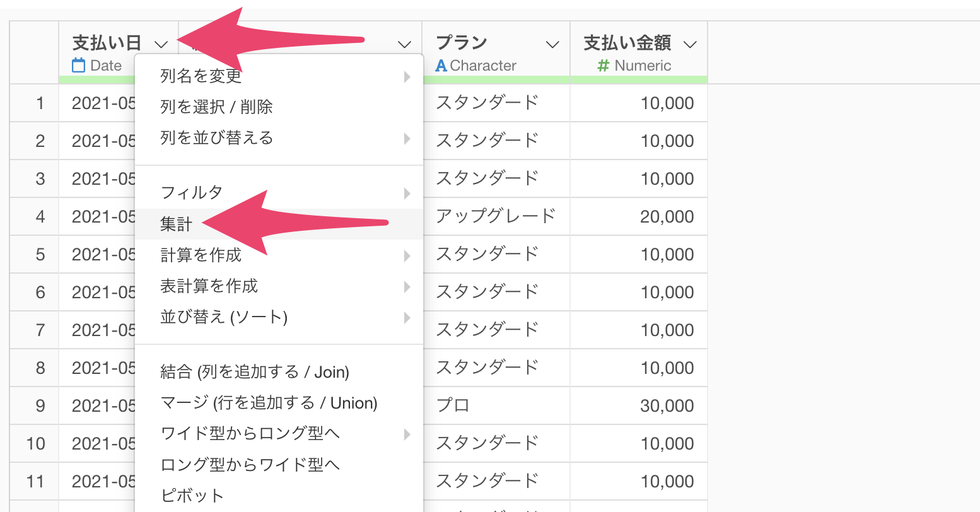980x512 pixels.
Task: Click the アップグレード cell in row 4
Action: (x=496, y=216)
